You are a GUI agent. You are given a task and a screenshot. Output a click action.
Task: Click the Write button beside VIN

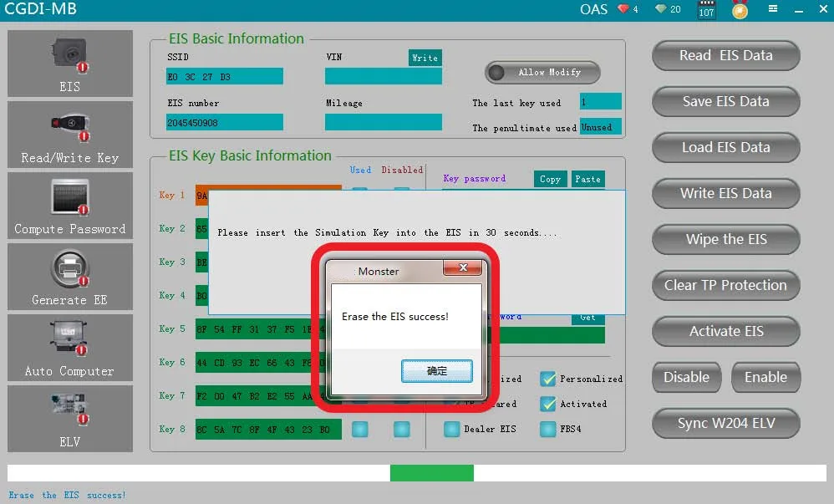coord(425,58)
